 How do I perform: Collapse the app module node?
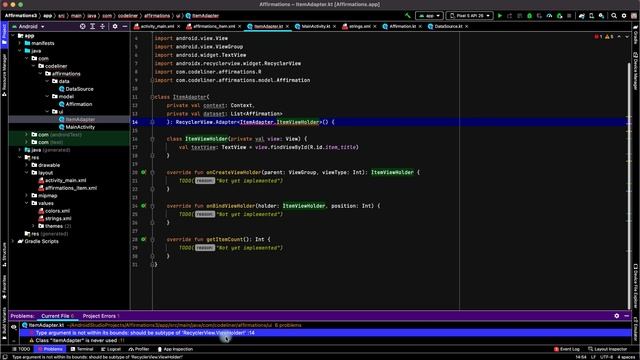point(13,36)
